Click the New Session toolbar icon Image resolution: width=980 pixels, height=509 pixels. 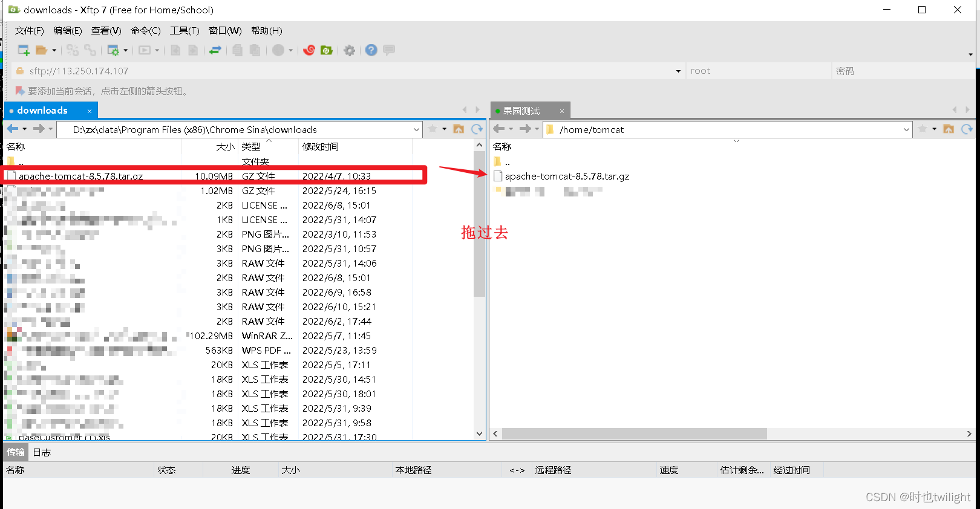24,50
